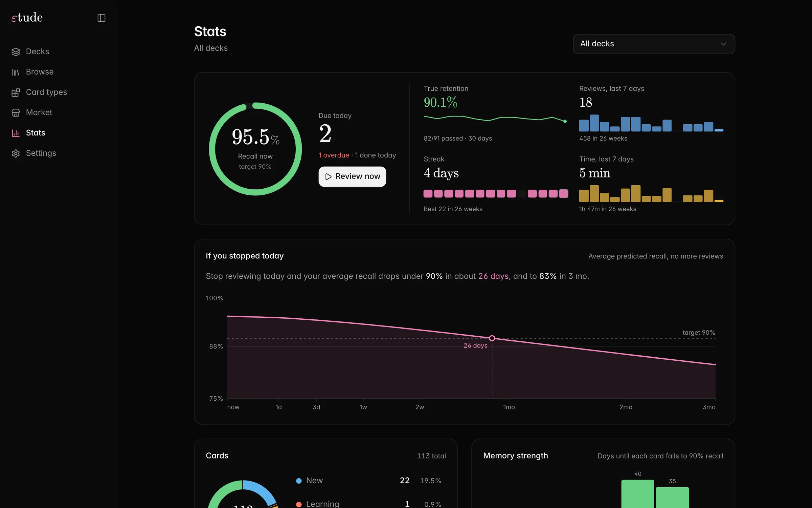
Task: Click the blue weekly reviews bar chart
Action: click(651, 123)
